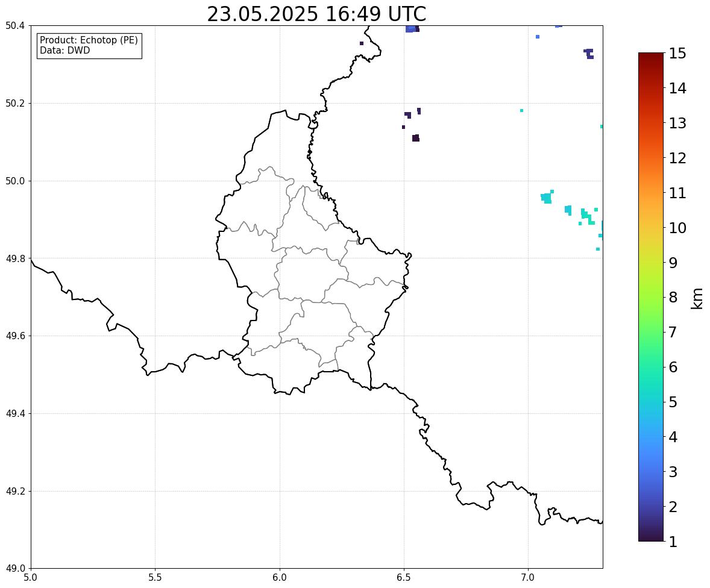This screenshot has height=588, width=710.
Task: Click the colorbar tick label "13"
Action: click(677, 123)
